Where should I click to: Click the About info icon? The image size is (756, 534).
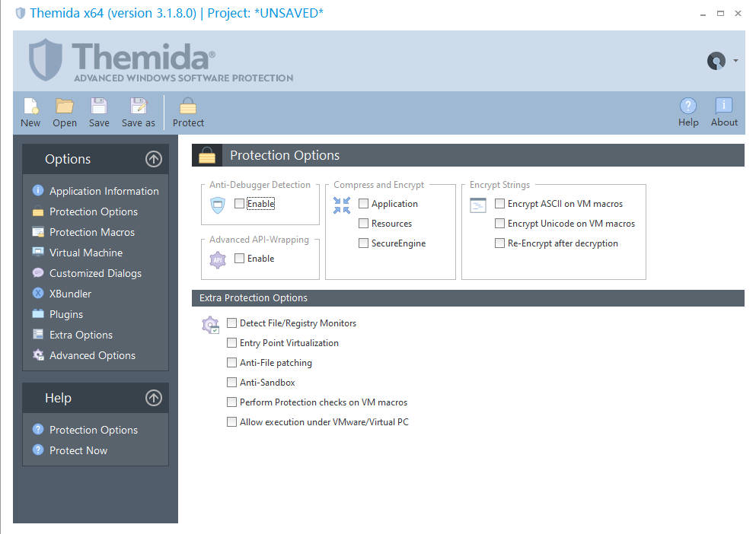tap(724, 106)
